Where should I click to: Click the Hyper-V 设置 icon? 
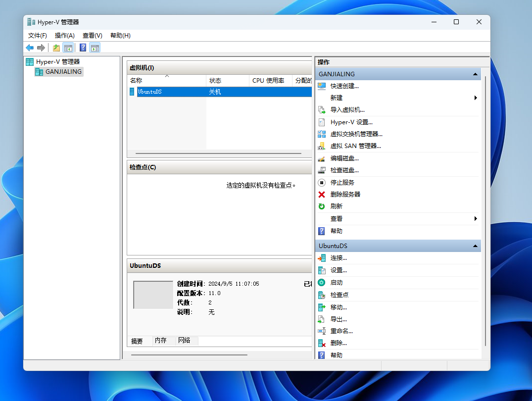[322, 122]
